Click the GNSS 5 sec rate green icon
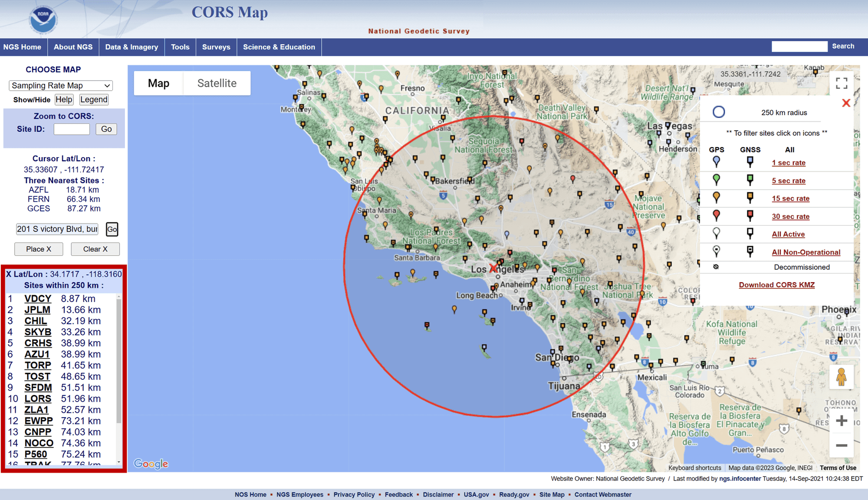868x500 pixels. point(750,180)
